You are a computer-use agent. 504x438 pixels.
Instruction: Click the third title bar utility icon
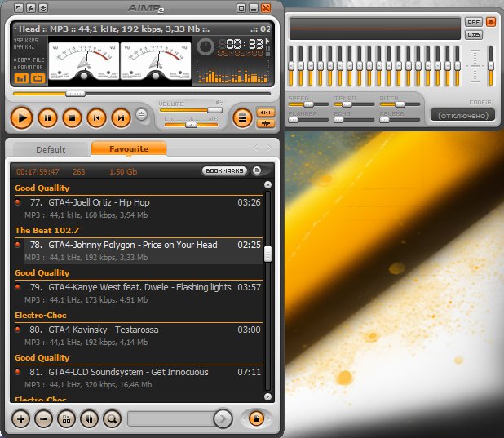pos(43,7)
